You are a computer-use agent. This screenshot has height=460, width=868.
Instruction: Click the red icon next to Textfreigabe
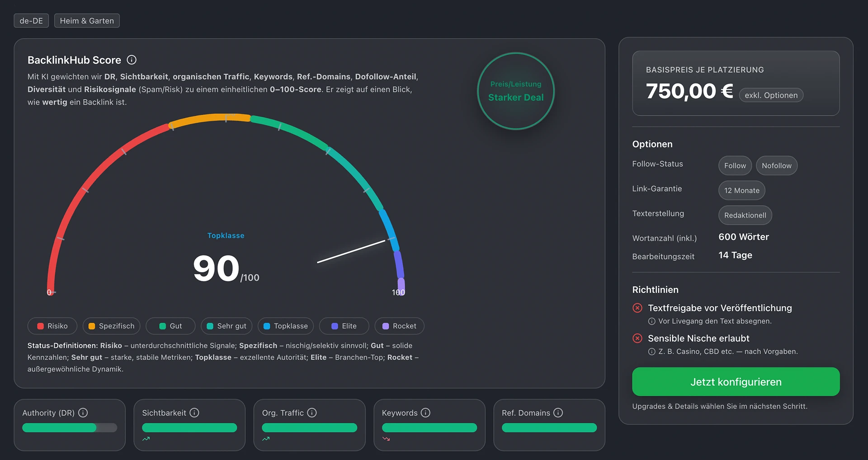[637, 308]
